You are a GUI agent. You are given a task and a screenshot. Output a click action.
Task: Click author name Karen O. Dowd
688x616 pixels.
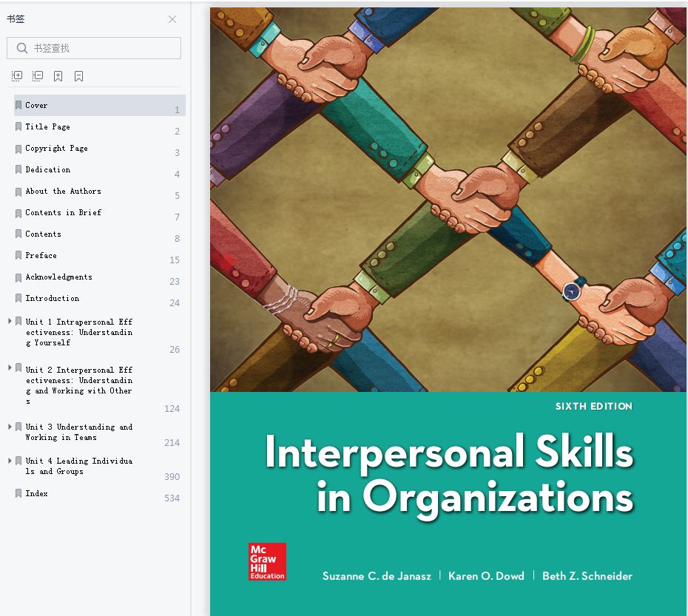click(486, 576)
